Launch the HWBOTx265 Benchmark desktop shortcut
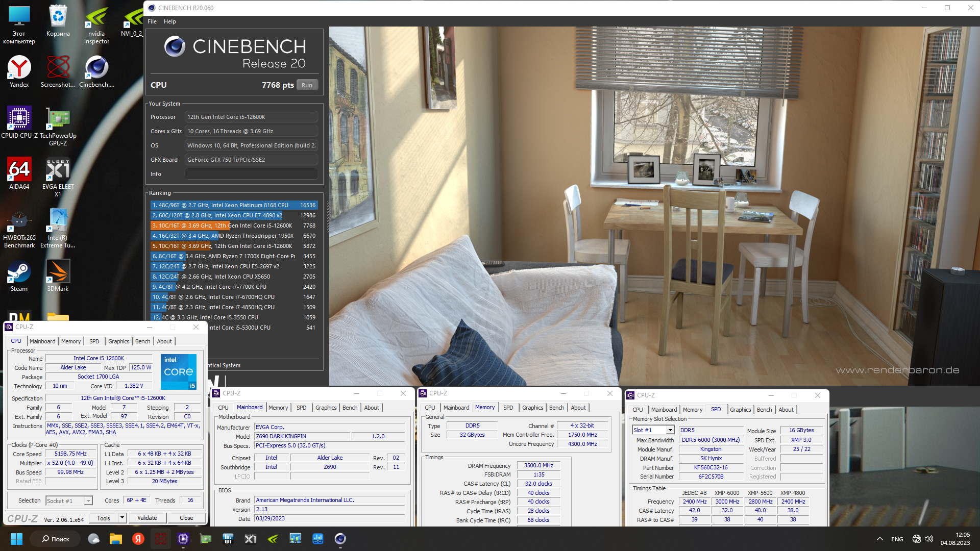The height and width of the screenshot is (551, 980). coord(19,229)
